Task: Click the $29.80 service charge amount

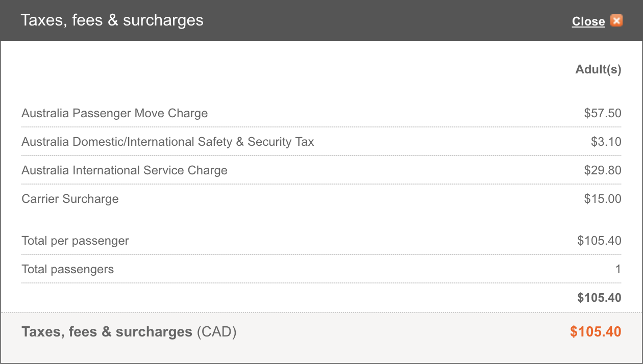Action: [x=603, y=170]
